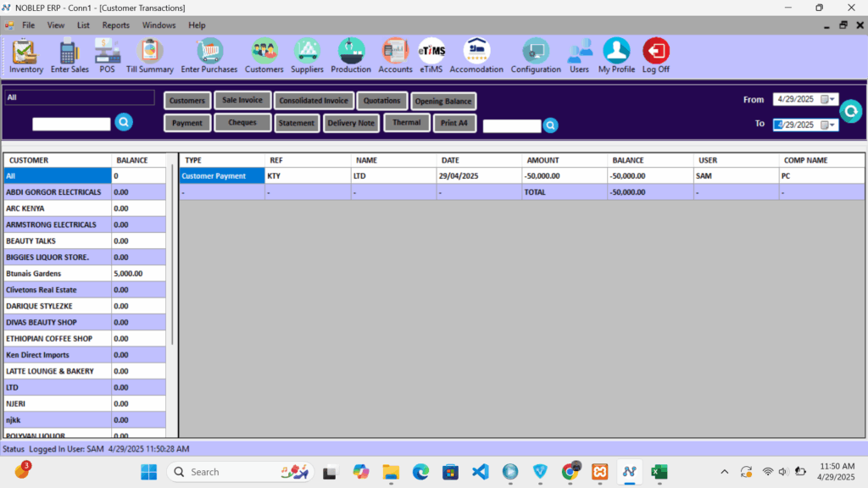Open Excel from the taskbar
868x488 pixels.
[x=659, y=472]
